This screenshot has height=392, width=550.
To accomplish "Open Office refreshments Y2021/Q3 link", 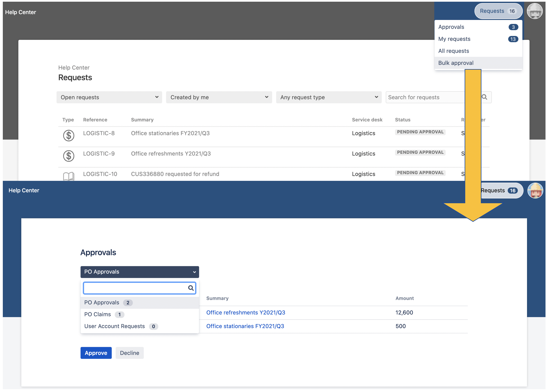I will tap(246, 313).
